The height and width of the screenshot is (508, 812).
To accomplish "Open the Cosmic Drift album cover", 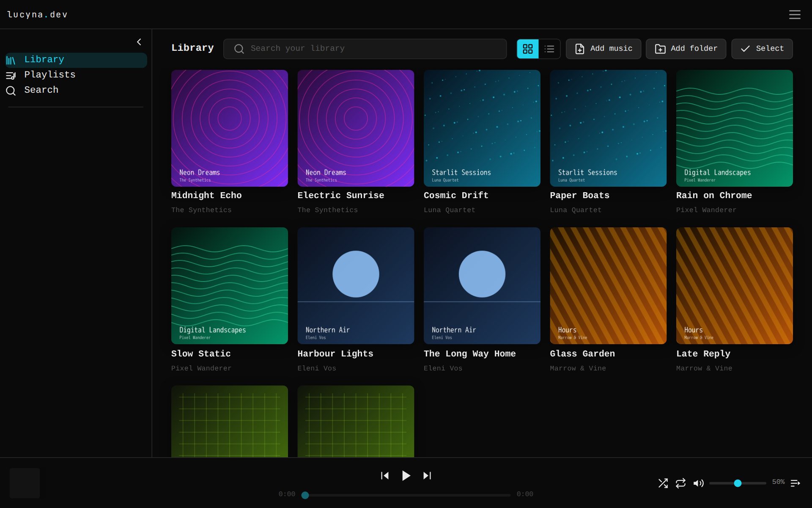I will [x=482, y=128].
